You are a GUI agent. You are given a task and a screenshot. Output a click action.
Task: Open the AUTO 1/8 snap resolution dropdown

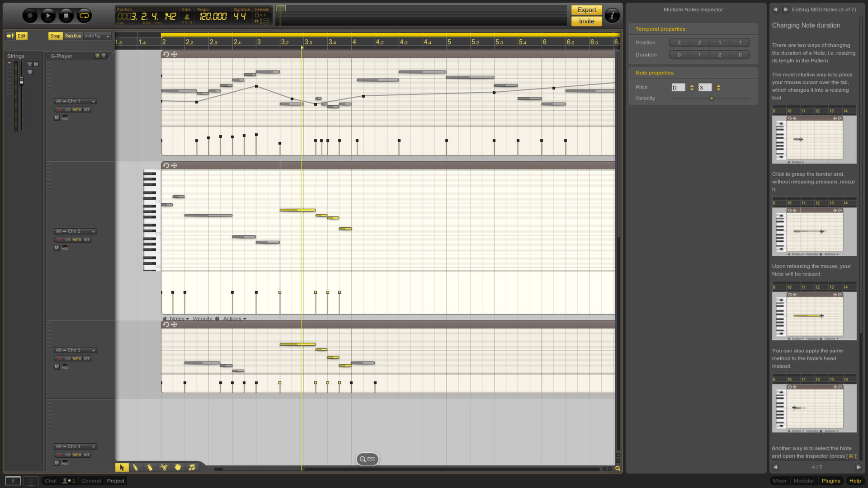(96, 36)
